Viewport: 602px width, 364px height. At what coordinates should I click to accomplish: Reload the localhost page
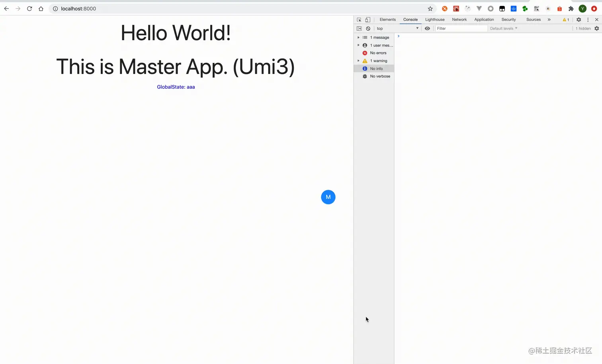(x=29, y=9)
